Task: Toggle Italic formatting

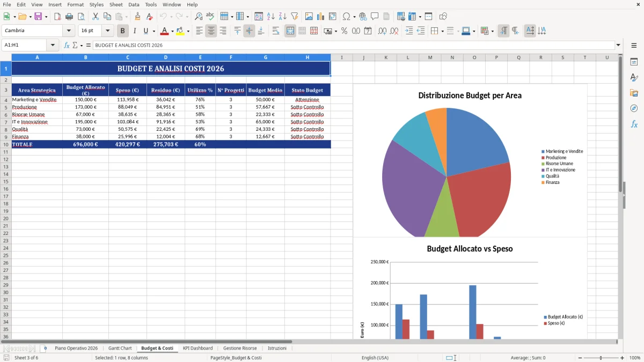Action: [x=135, y=31]
